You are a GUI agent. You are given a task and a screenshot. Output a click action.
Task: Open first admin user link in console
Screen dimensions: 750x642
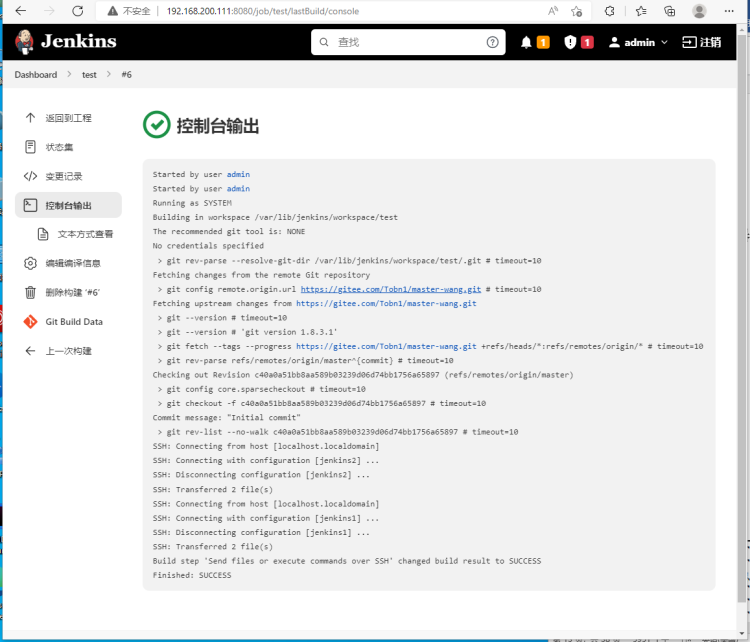238,174
